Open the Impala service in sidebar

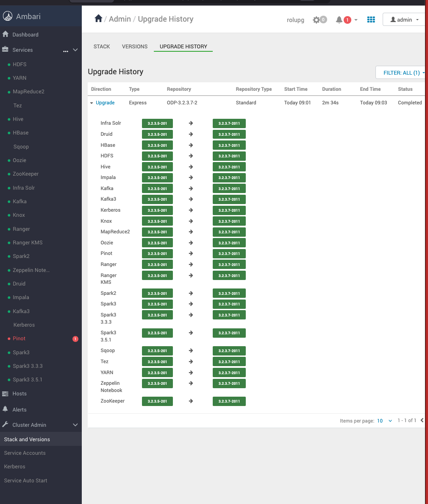21,297
